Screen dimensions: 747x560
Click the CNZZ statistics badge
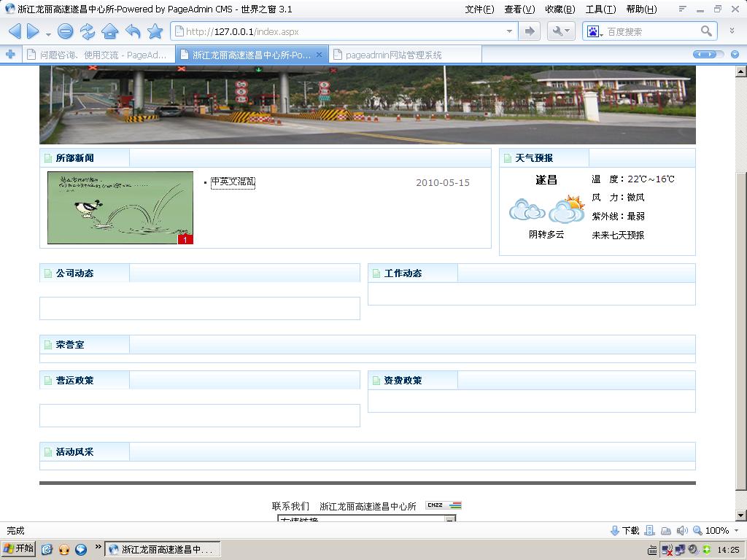click(x=444, y=505)
